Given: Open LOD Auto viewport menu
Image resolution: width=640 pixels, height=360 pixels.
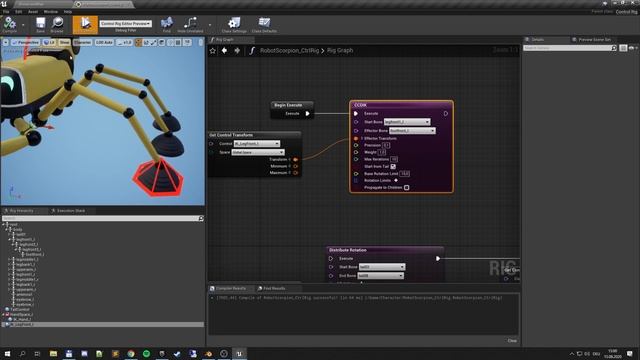Looking at the screenshot, I should [104, 42].
